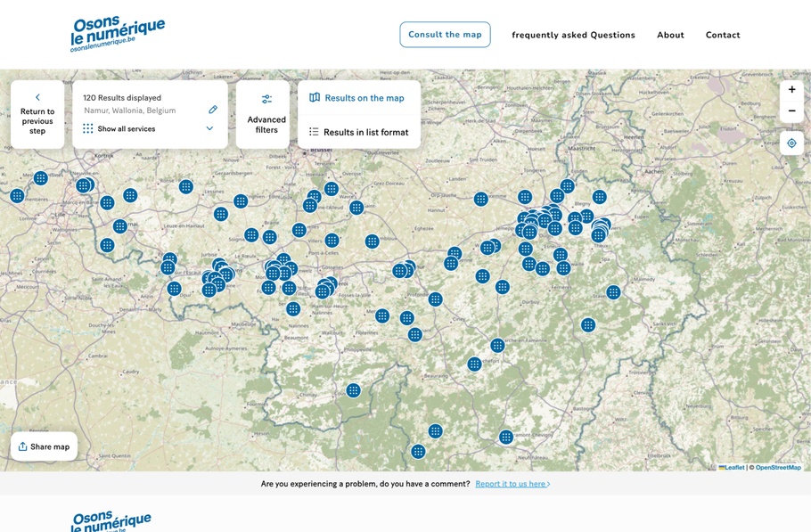Follow the Report it to us here link
Image resolution: width=811 pixels, height=532 pixels.
coord(512,484)
